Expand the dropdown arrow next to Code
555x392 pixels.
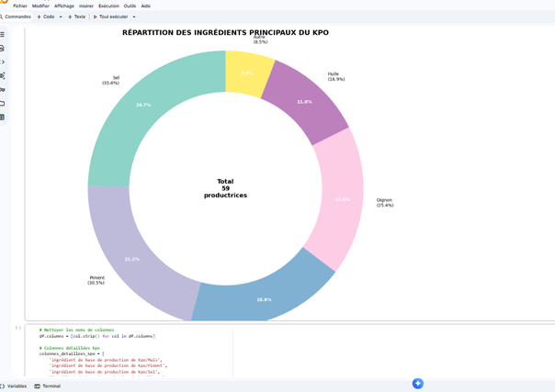[61, 17]
